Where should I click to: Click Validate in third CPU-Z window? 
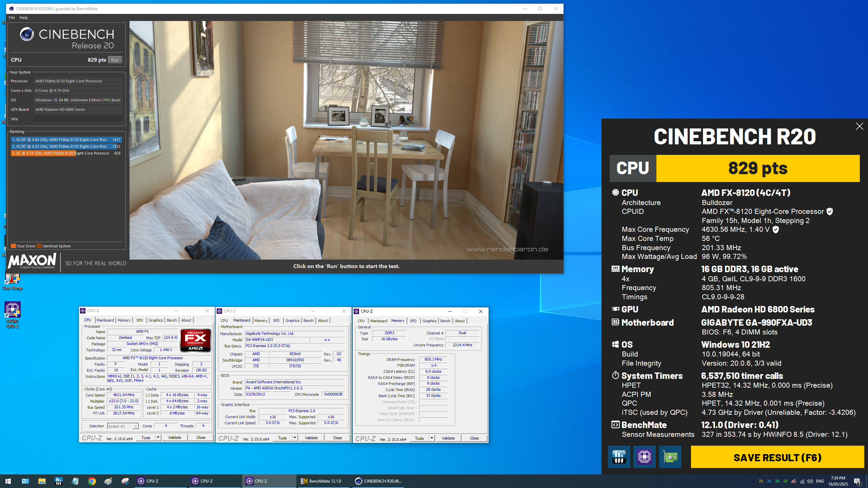[448, 438]
